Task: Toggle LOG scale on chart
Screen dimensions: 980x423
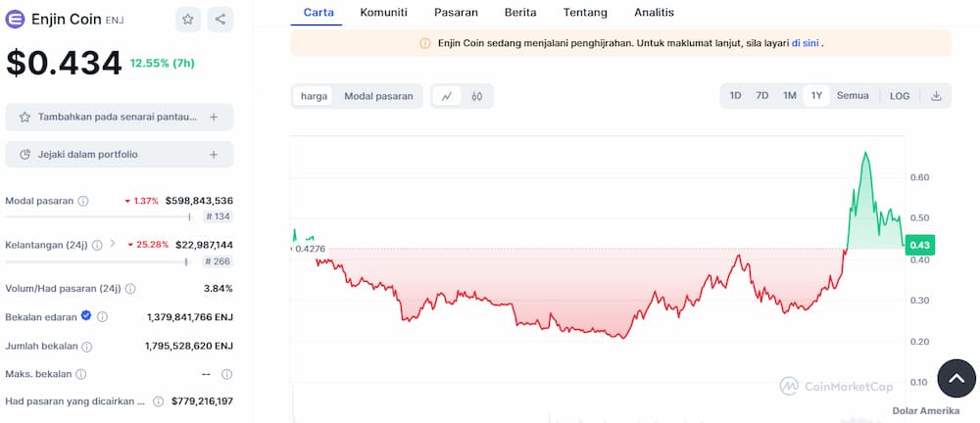Action: 900,96
